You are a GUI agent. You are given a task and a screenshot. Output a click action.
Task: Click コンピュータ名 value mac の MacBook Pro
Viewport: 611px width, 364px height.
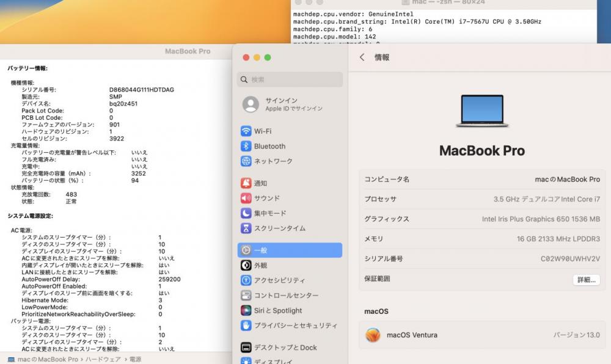tap(568, 180)
